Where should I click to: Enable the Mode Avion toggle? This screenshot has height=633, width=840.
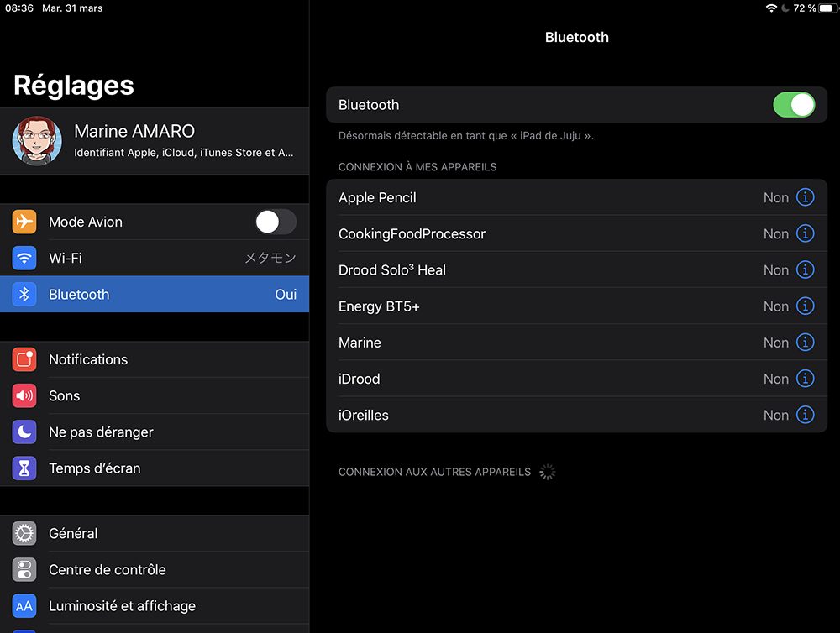pyautogui.click(x=277, y=222)
